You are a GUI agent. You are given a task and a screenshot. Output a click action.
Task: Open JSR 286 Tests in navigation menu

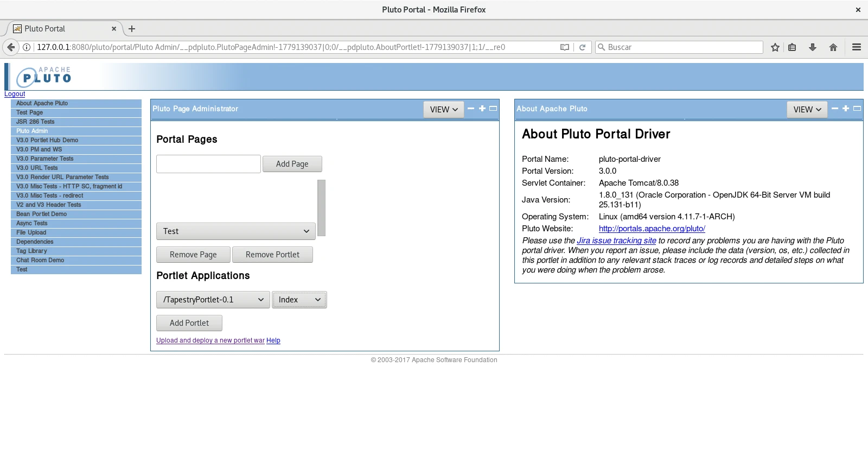click(x=35, y=122)
